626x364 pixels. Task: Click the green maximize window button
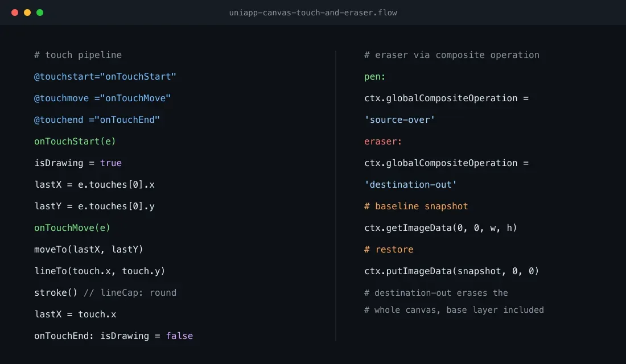pos(40,13)
